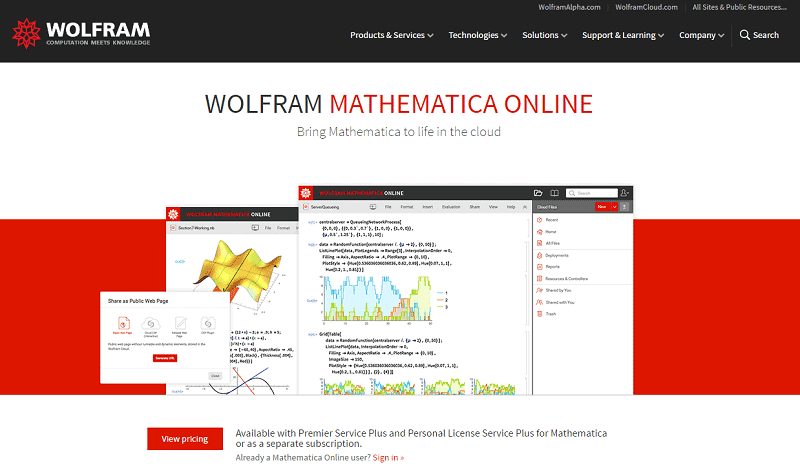800x474 pixels.
Task: Click the "Cloud Files" panel title
Action: (x=547, y=207)
